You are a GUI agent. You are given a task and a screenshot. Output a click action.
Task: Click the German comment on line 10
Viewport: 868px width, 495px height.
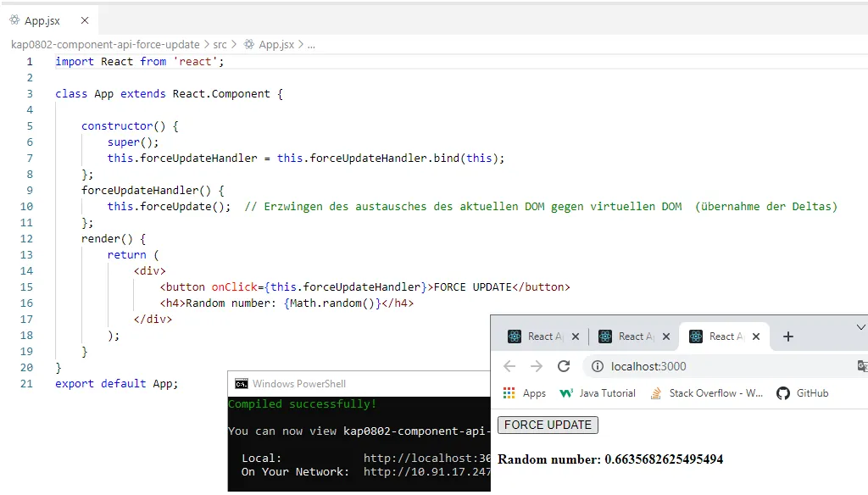pos(541,207)
